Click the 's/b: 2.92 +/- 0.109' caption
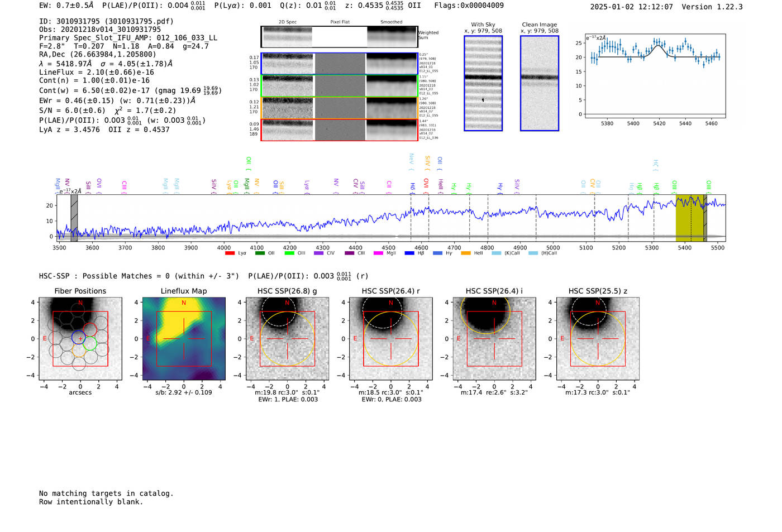Image resolution: width=782 pixels, height=532 pixels. (184, 392)
